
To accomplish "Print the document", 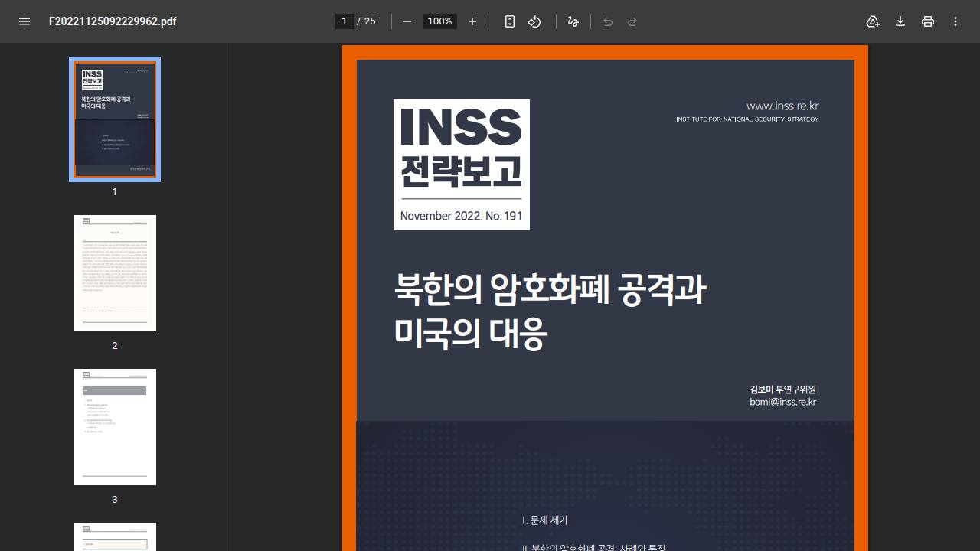I will 928,21.
